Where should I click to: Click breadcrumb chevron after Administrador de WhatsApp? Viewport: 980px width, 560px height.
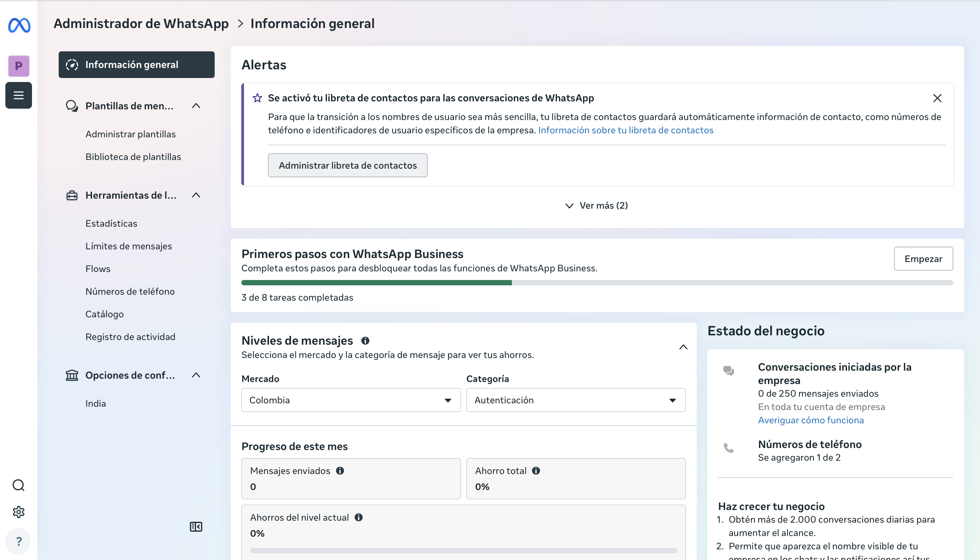pyautogui.click(x=240, y=23)
